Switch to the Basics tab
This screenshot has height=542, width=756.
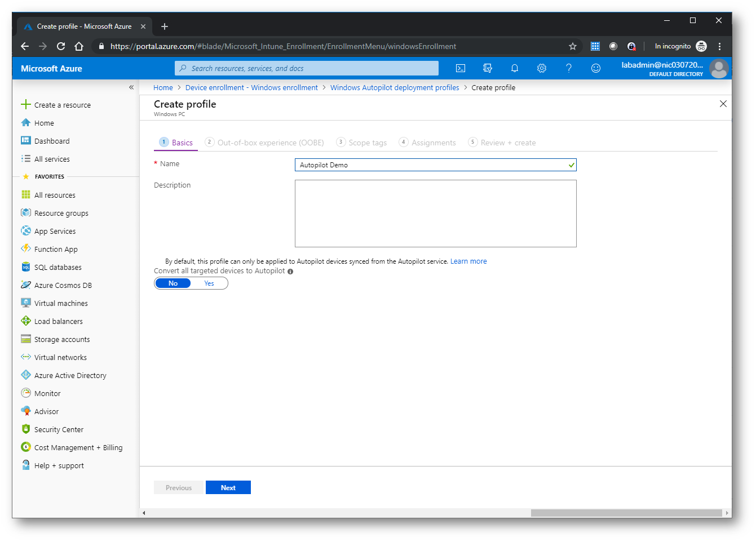click(176, 143)
